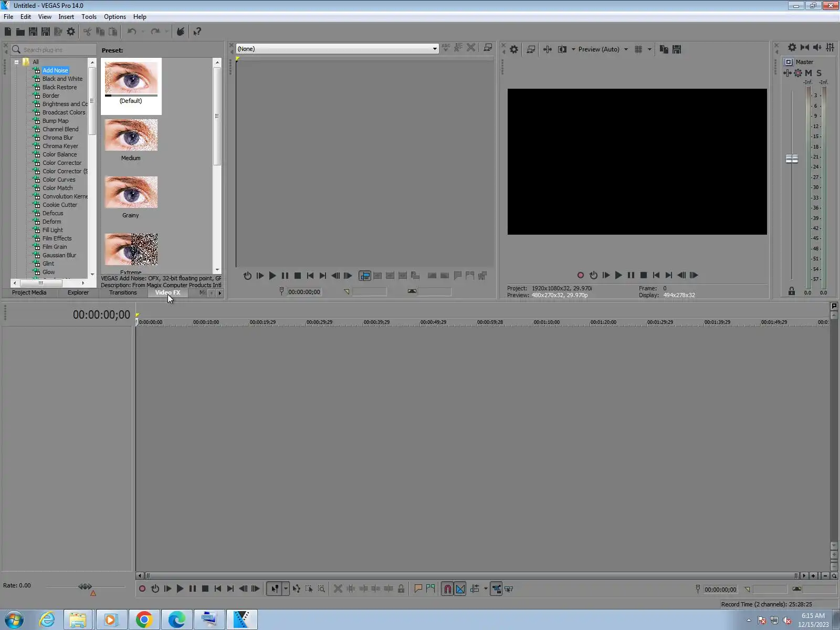Click the Medium noise preset thumbnail
840x630 pixels.
coord(131,135)
